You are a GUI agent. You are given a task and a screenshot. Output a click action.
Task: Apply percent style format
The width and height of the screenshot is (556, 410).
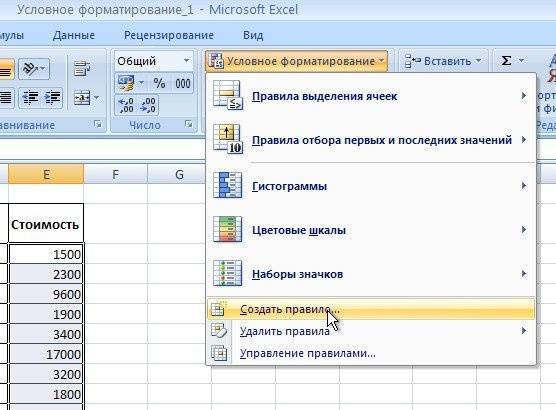click(159, 83)
